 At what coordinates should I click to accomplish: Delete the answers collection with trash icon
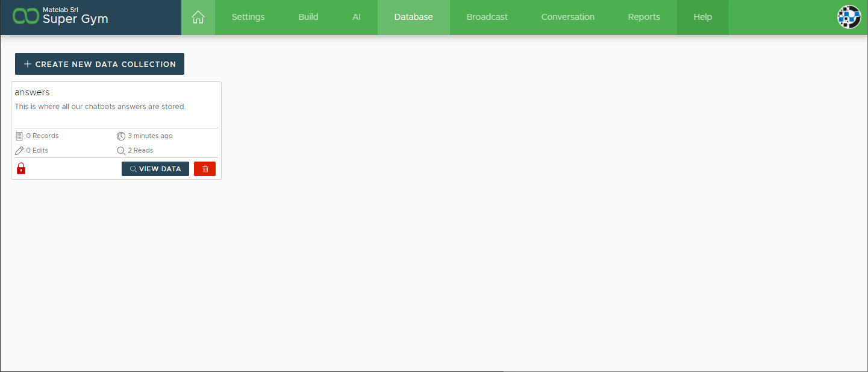205,169
